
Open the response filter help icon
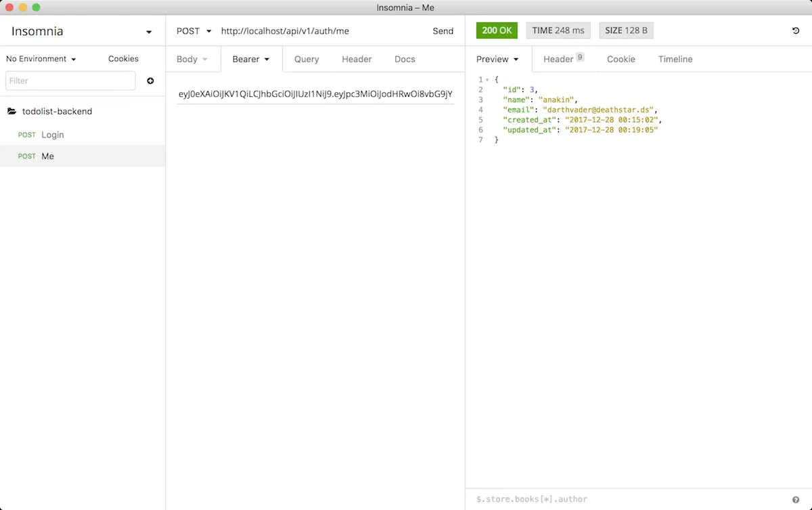pos(796,499)
